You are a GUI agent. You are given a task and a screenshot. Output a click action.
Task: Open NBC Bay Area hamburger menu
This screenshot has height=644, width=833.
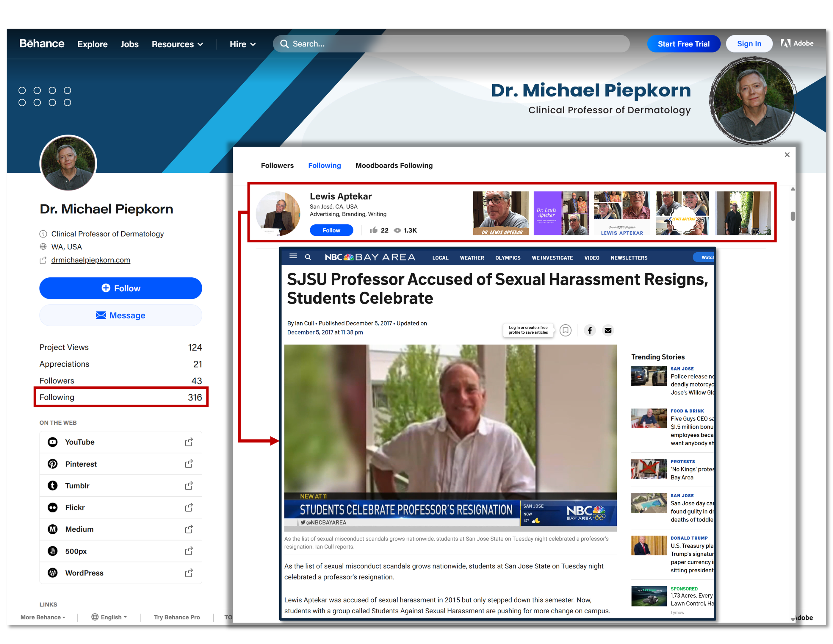[x=293, y=256]
